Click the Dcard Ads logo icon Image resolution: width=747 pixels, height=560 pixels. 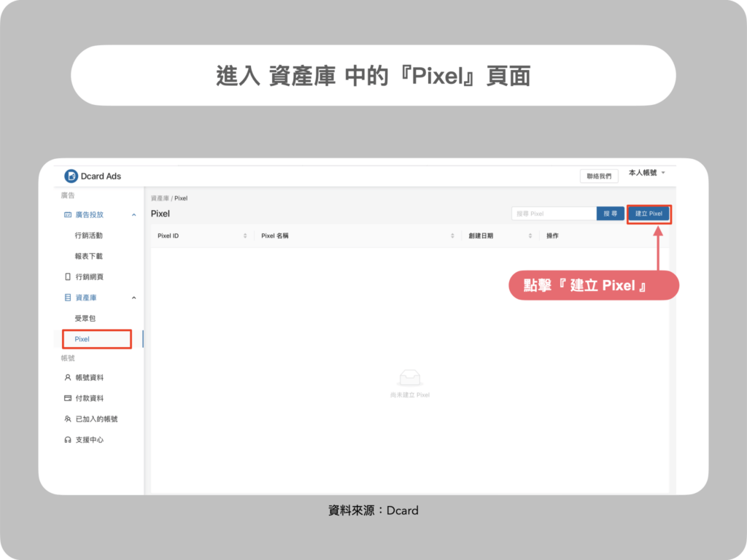point(71,176)
